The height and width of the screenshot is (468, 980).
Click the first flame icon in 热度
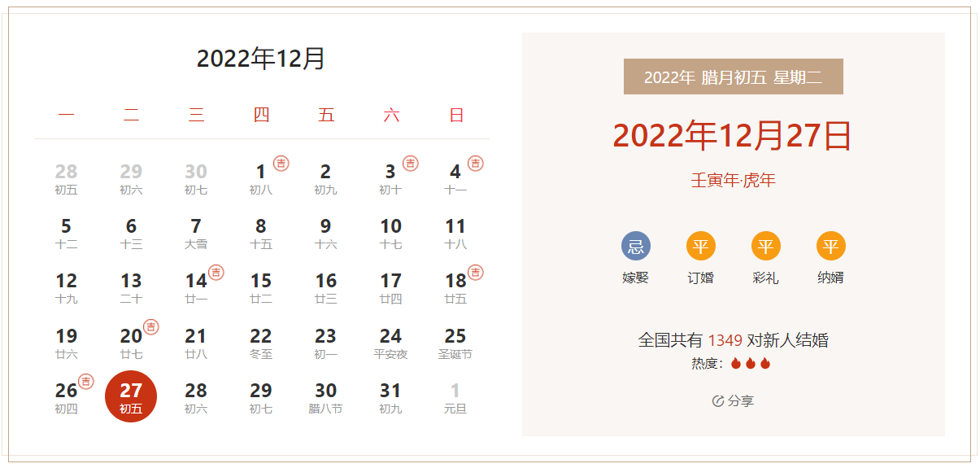pyautogui.click(x=736, y=364)
